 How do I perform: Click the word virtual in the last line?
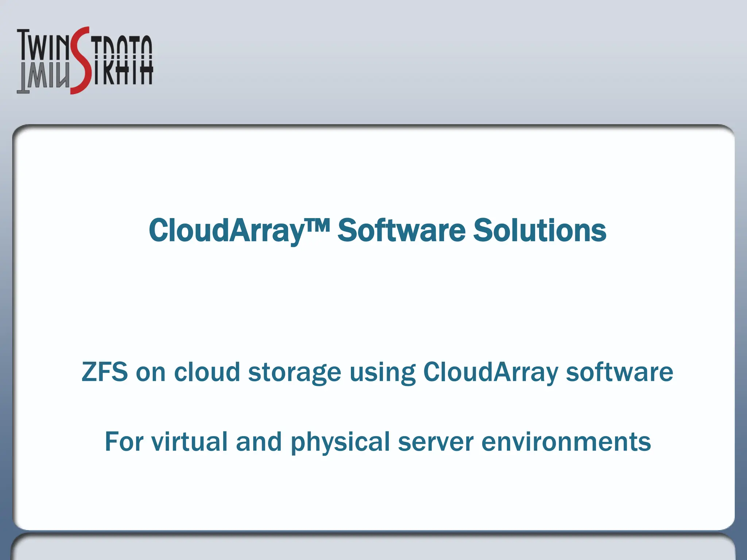(x=189, y=442)
